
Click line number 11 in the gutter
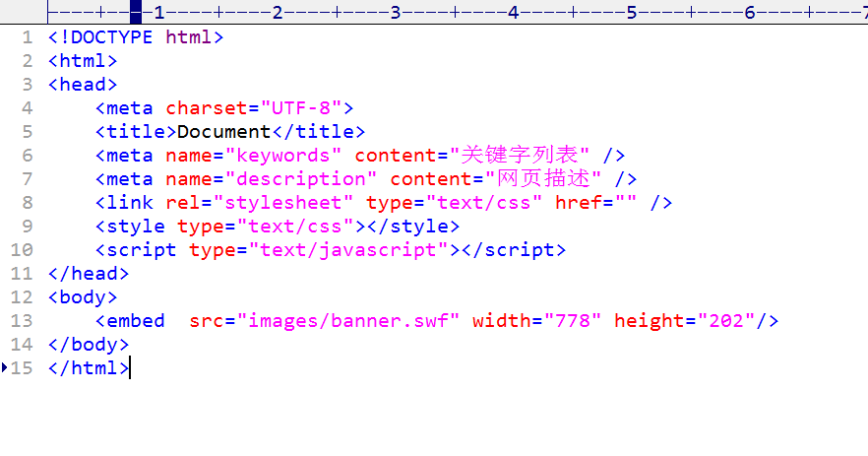click(x=22, y=274)
